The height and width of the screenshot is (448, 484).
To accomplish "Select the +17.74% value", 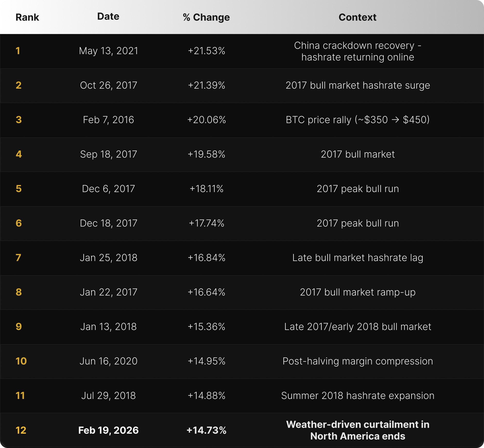I will [x=206, y=223].
